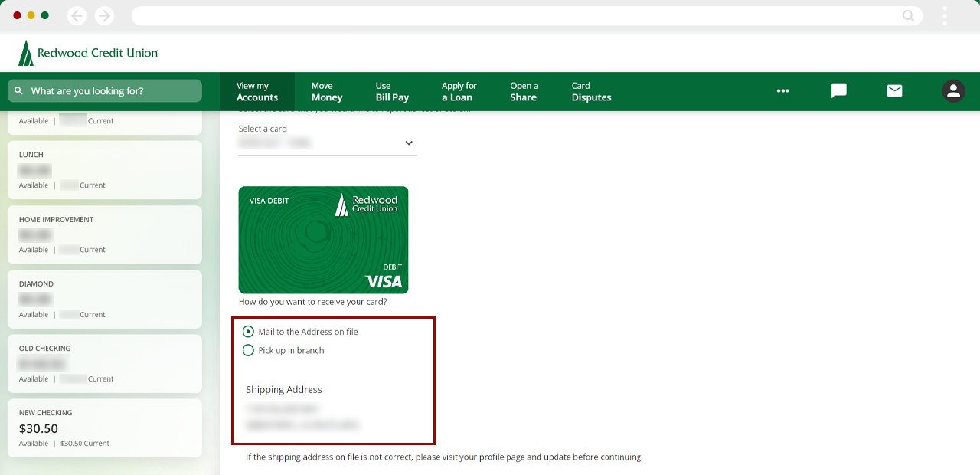The height and width of the screenshot is (475, 980).
Task: Click the search magnifier in site search
Action: (19, 91)
